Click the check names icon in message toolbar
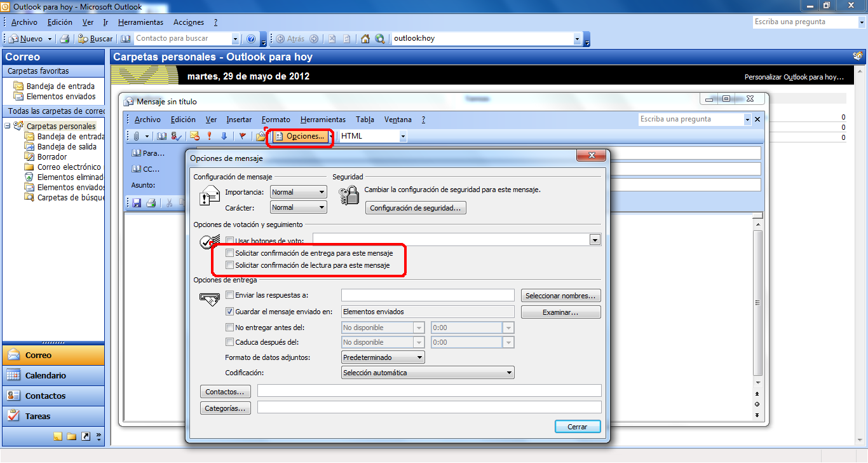This screenshot has width=868, height=463. (176, 136)
